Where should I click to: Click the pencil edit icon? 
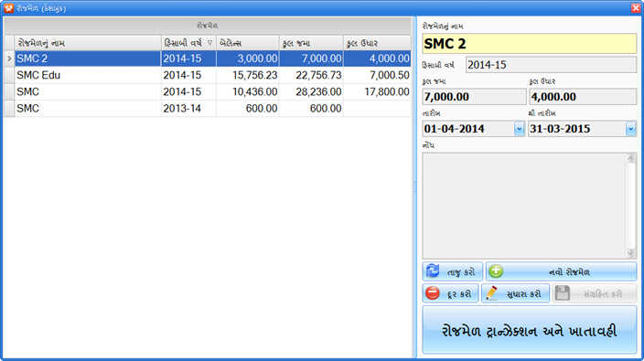[491, 293]
